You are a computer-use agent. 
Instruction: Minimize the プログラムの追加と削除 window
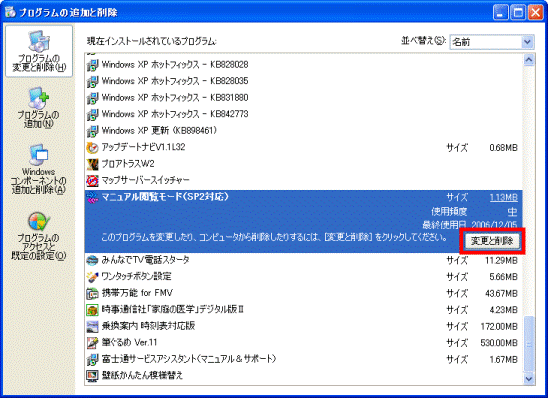[x=500, y=13]
